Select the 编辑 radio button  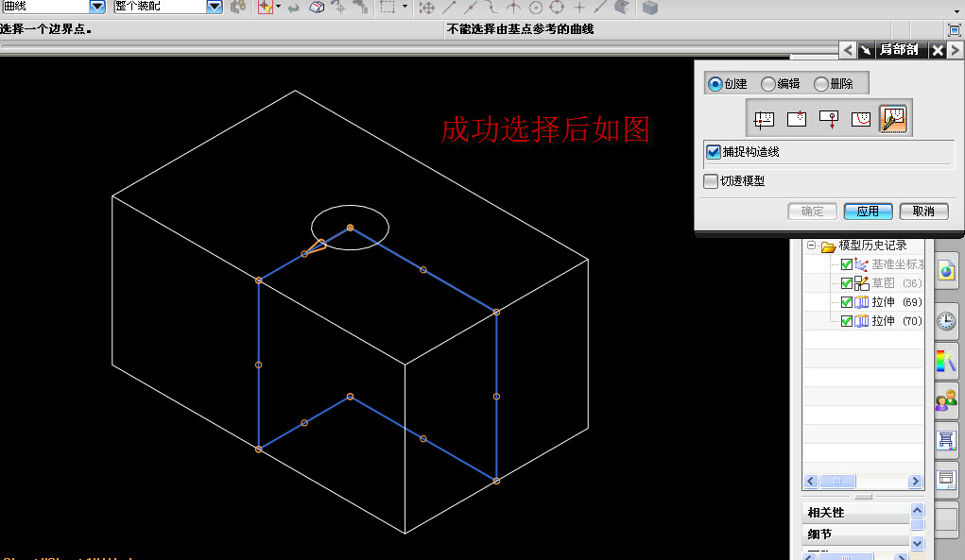click(767, 84)
